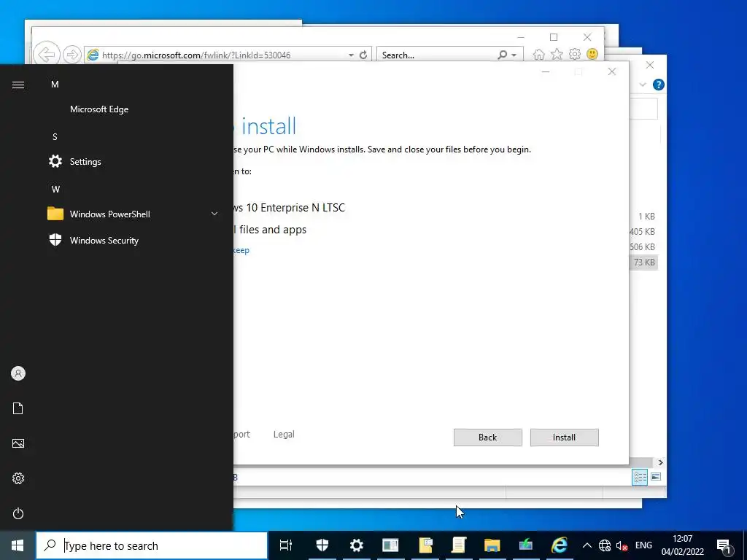Open the user account icon in Start
Screen dimensions: 747x560
pyautogui.click(x=18, y=373)
